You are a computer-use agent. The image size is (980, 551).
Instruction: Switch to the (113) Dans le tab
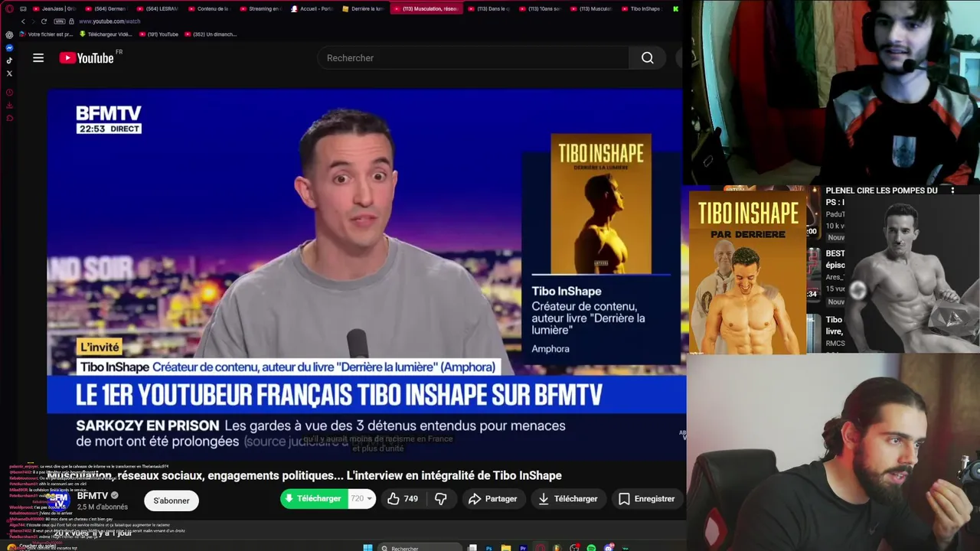488,8
